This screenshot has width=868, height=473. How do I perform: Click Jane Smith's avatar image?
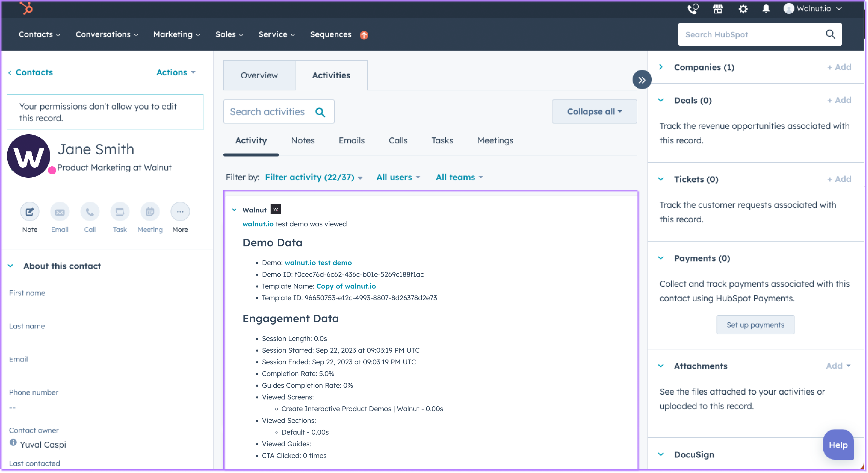point(29,156)
